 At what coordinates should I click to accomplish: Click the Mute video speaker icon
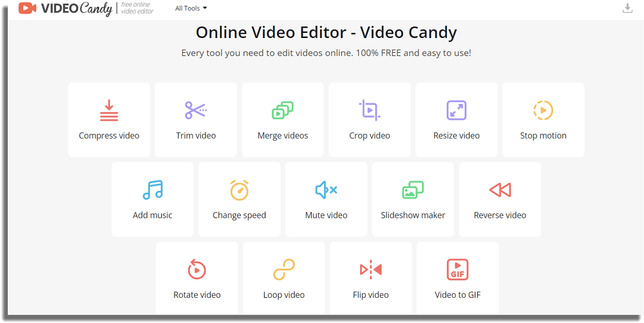click(326, 190)
